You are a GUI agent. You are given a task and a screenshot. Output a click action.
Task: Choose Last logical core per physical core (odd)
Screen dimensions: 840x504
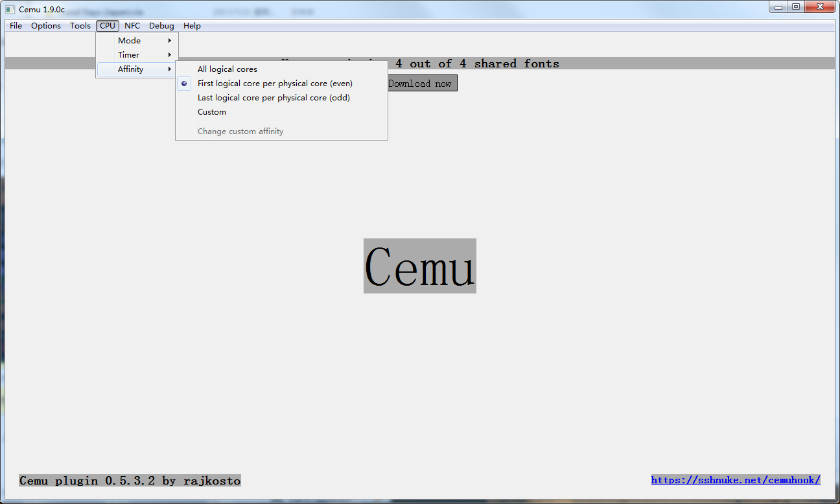coord(281,98)
